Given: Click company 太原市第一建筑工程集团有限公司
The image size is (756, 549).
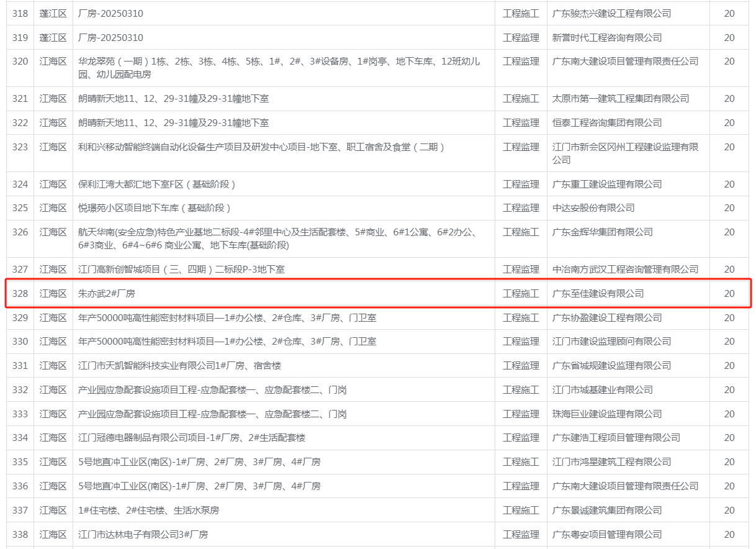Looking at the screenshot, I should click(x=621, y=98).
